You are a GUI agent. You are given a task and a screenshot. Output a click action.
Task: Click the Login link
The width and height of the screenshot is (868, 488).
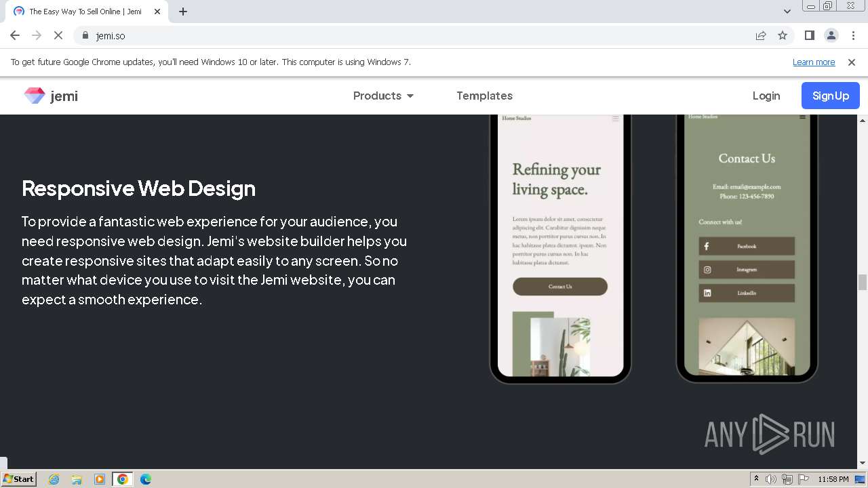[x=766, y=96]
